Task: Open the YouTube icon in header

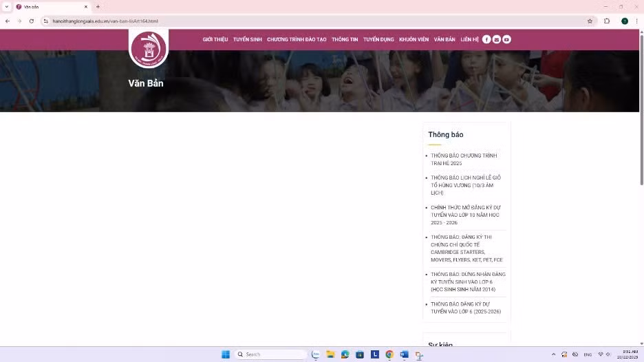Action: (x=506, y=39)
